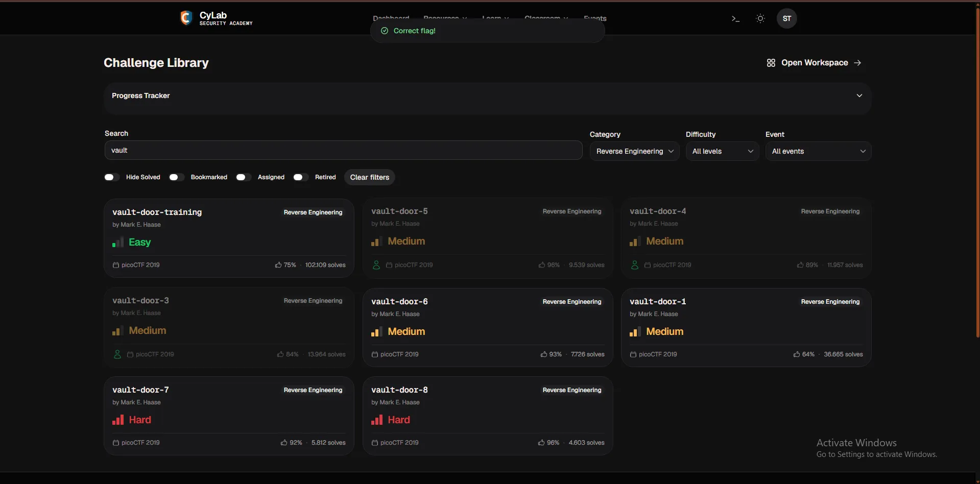Open the Category Reverse Engineering dropdown
Viewport: 980px width, 484px height.
tap(634, 151)
